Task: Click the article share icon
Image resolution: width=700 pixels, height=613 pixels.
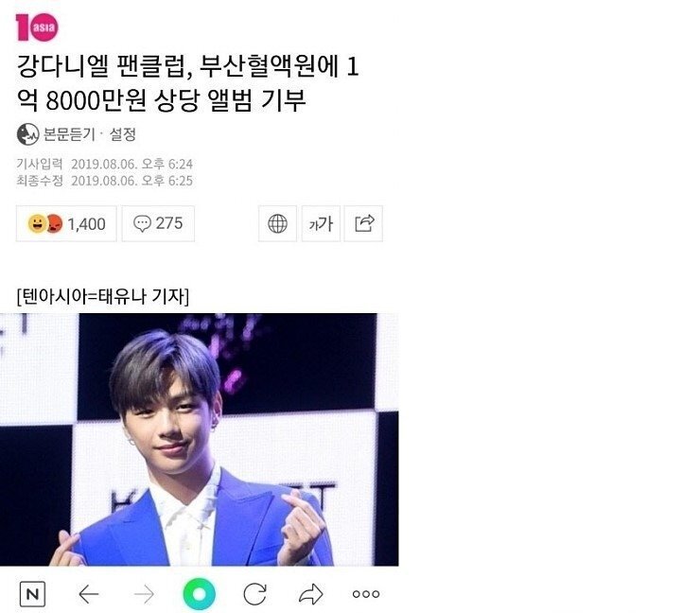Action: pyautogui.click(x=364, y=223)
